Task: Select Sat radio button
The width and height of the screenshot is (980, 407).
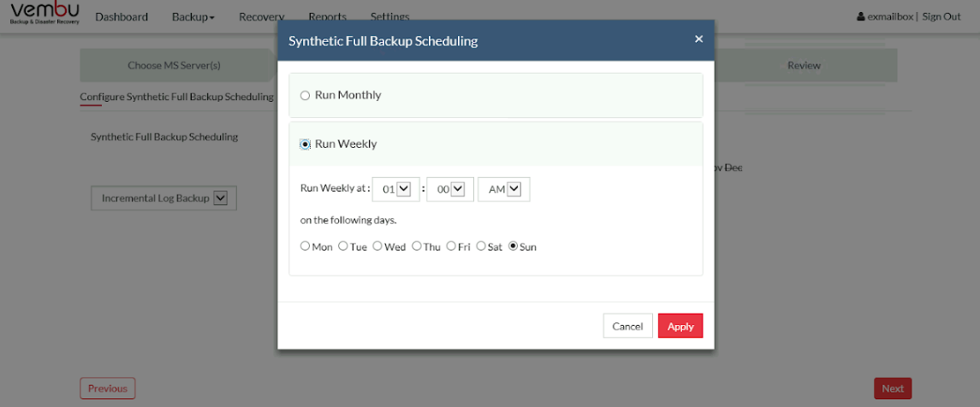Action: 481,246
